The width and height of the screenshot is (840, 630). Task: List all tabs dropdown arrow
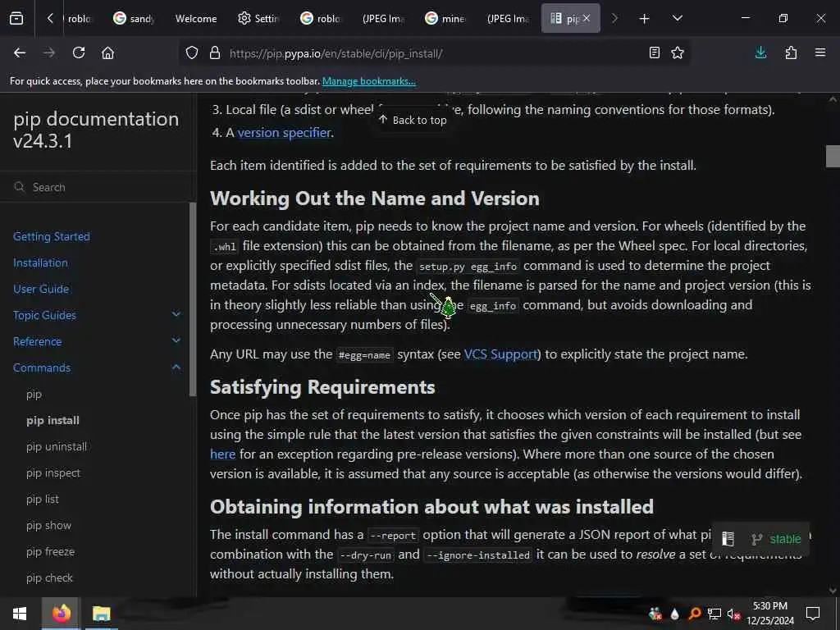point(677,18)
